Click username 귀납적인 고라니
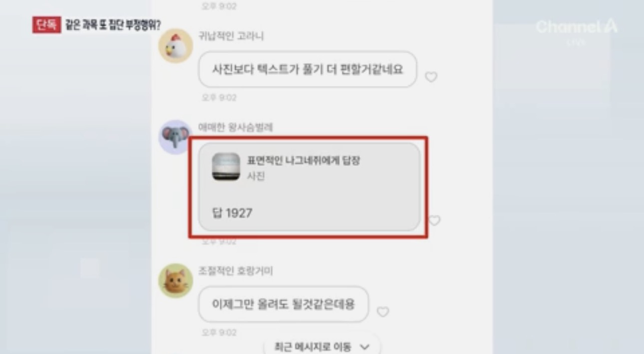The image size is (644, 354). [x=231, y=36]
